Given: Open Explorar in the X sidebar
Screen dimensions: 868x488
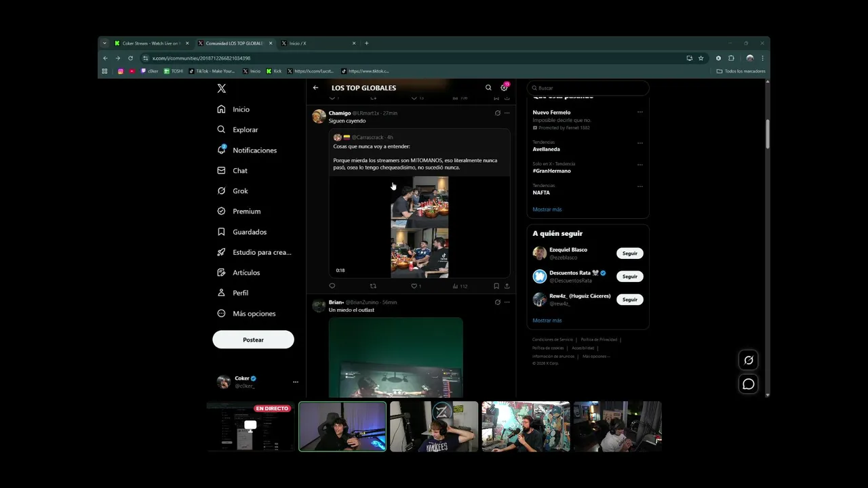Looking at the screenshot, I should tap(237, 129).
